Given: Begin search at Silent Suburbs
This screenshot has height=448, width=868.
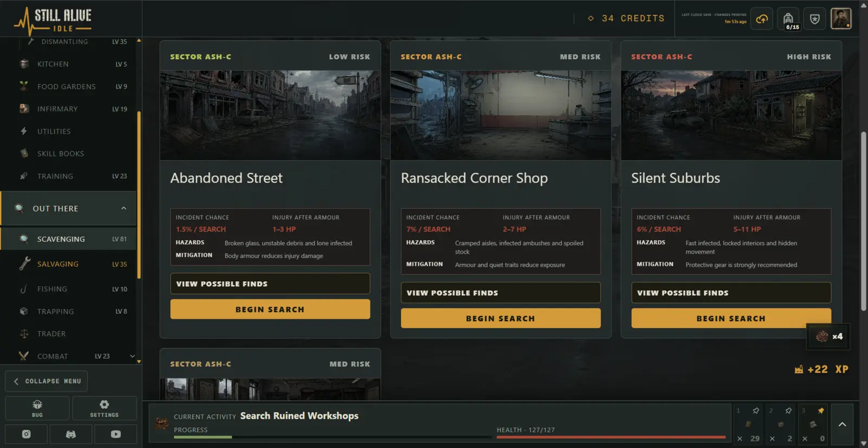Looking at the screenshot, I should pyautogui.click(x=731, y=318).
